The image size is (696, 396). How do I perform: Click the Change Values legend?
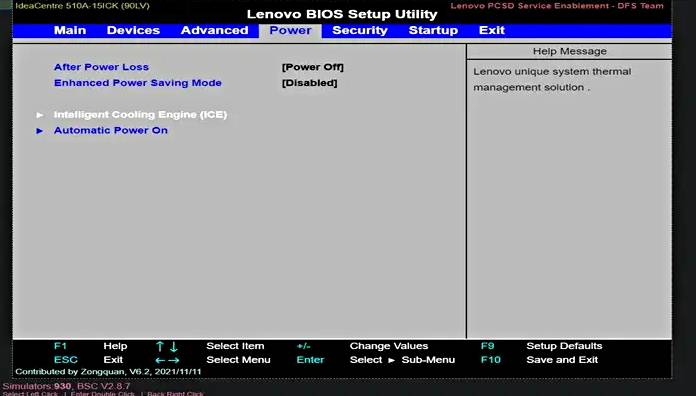(x=389, y=346)
